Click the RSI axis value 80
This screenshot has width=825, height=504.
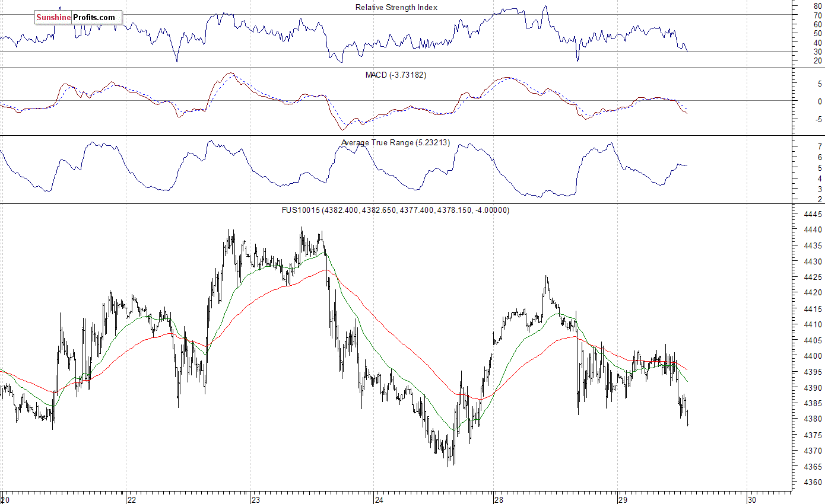(817, 6)
